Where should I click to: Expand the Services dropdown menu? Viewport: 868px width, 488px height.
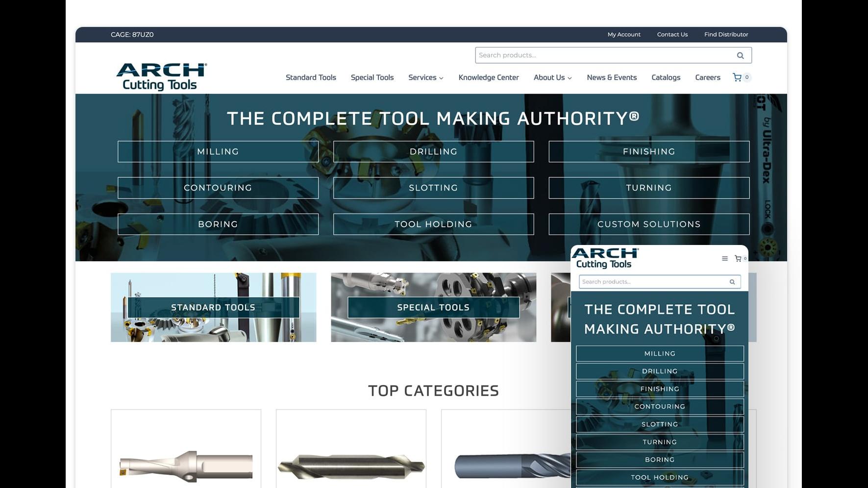(x=425, y=77)
